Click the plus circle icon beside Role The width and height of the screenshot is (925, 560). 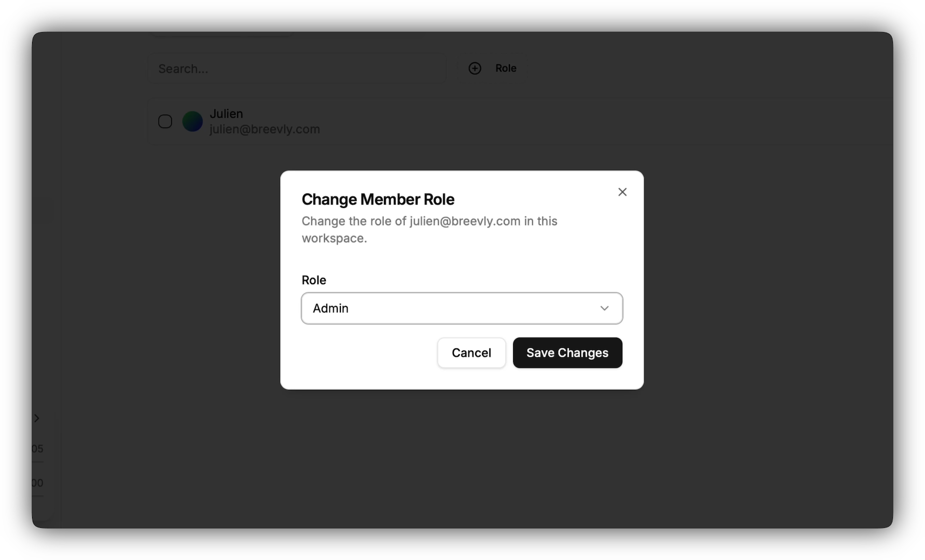coord(475,68)
